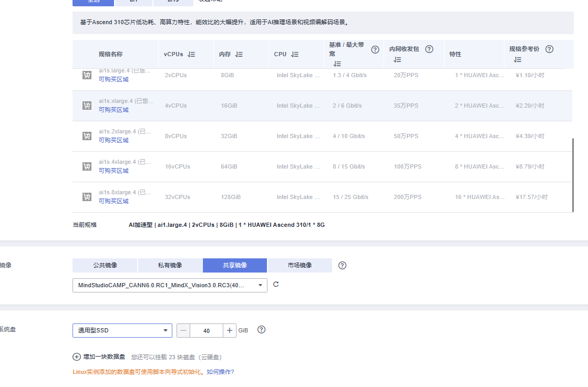Screen dimensions: 588x387
Task: Switch to 公共镜像 tab
Action: 105,265
